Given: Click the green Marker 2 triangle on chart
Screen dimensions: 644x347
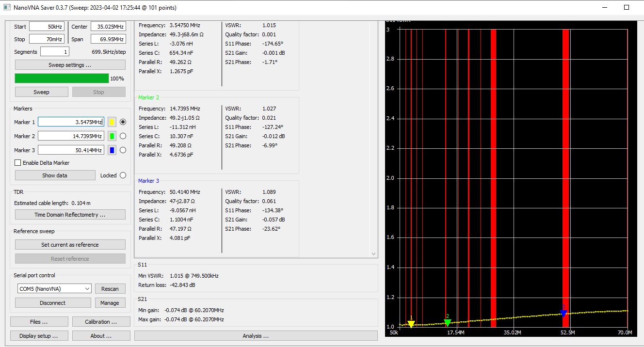Looking at the screenshot, I should point(448,322).
